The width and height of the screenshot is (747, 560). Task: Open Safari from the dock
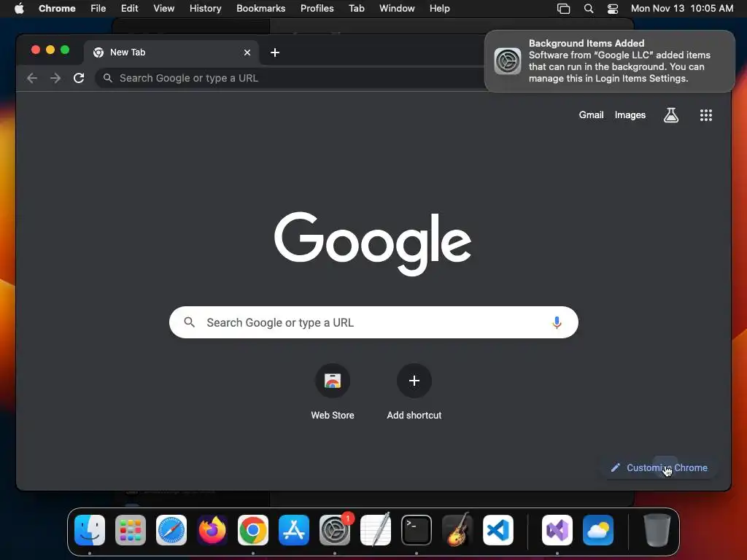(x=171, y=530)
